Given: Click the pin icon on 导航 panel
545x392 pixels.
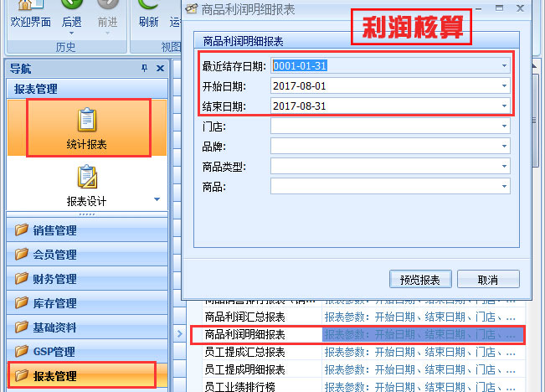Looking at the screenshot, I should [x=144, y=69].
